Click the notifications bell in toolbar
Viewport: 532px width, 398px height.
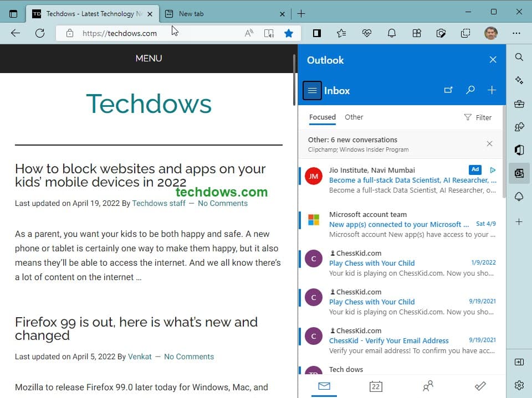pyautogui.click(x=392, y=33)
